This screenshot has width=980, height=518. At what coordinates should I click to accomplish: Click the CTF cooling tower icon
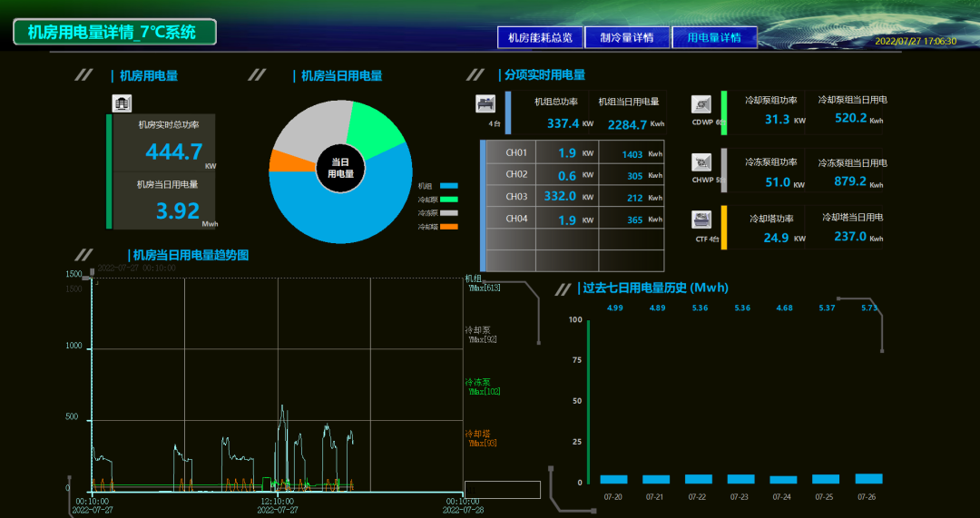coord(701,220)
